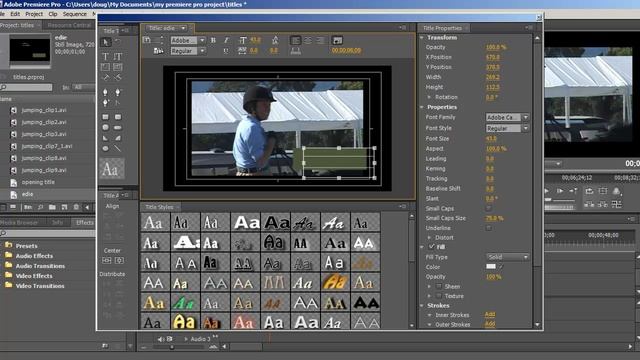Open the Fill color swatch
Image resolution: width=640 pixels, height=360 pixels.
491,267
